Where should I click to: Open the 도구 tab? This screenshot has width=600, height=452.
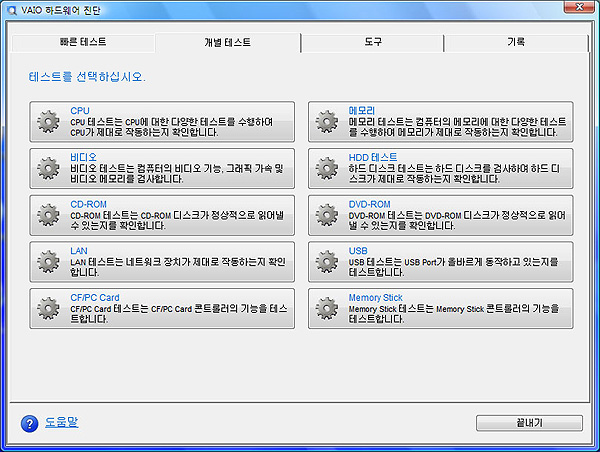(x=373, y=42)
